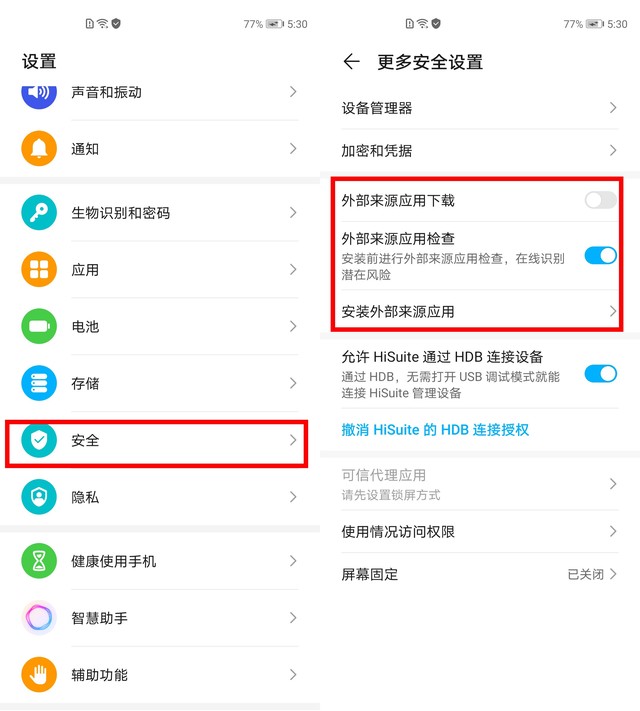The width and height of the screenshot is (640, 711).
Task: Tap the security shield icon
Action: click(39, 440)
